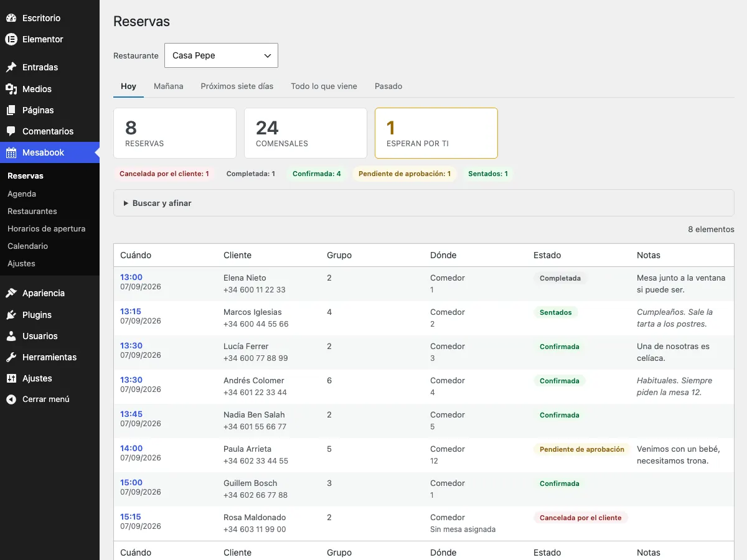Switch to the Hoy tab
This screenshot has width=747, height=560.
pos(129,86)
